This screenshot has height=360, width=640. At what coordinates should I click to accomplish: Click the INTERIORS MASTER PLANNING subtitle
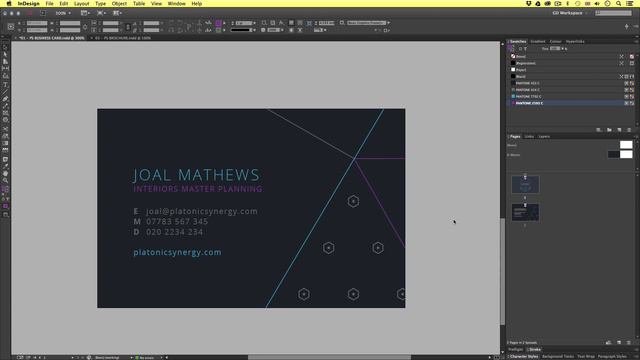pyautogui.click(x=198, y=189)
